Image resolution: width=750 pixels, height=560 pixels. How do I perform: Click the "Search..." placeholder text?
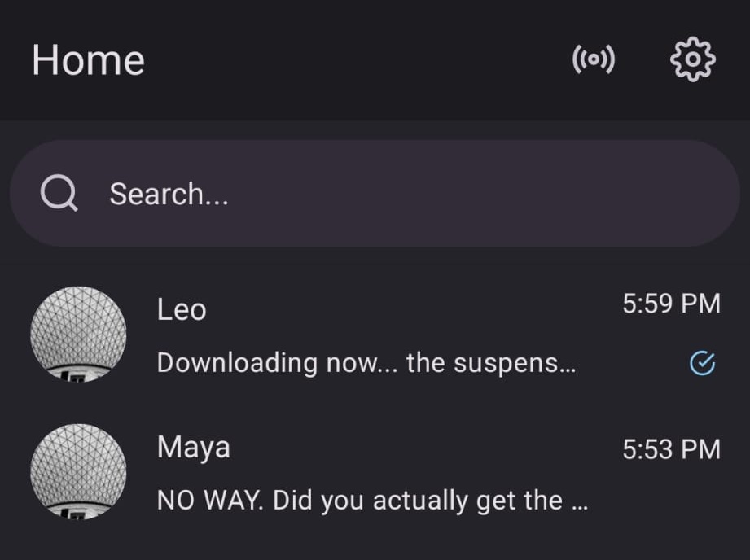169,194
